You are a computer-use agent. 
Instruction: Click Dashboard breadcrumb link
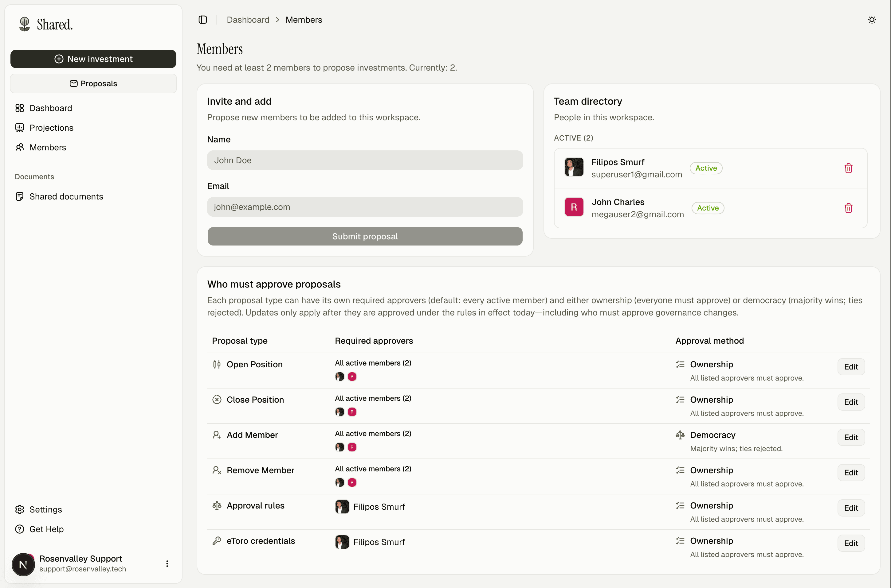pos(248,20)
